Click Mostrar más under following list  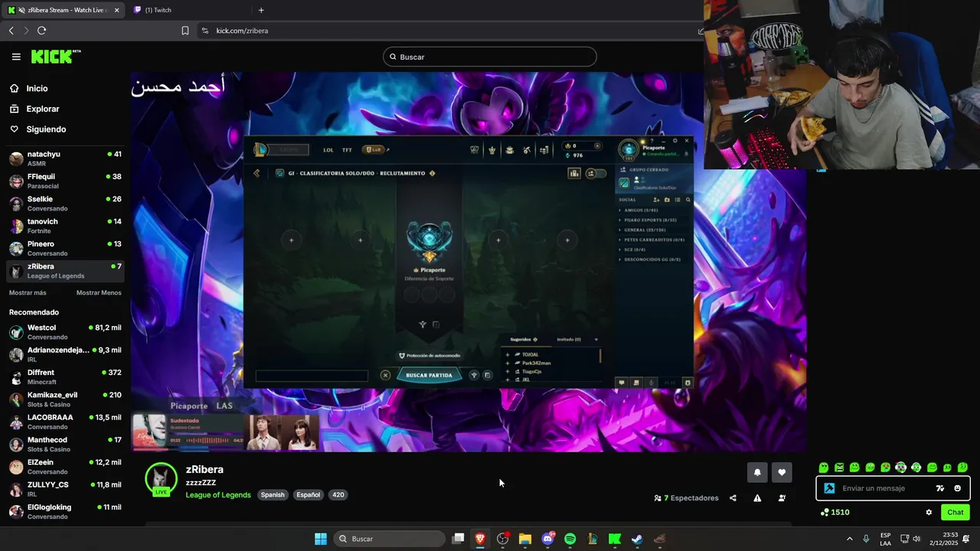(x=28, y=293)
